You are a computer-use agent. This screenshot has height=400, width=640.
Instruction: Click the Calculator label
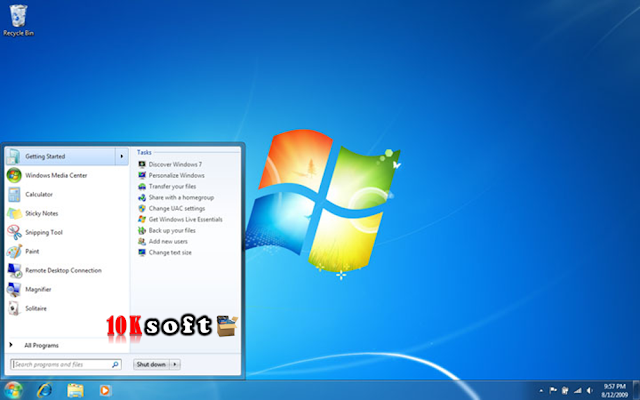pos(39,195)
